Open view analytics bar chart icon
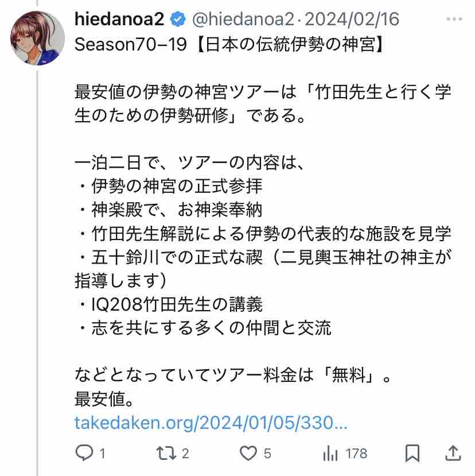 [330, 454]
